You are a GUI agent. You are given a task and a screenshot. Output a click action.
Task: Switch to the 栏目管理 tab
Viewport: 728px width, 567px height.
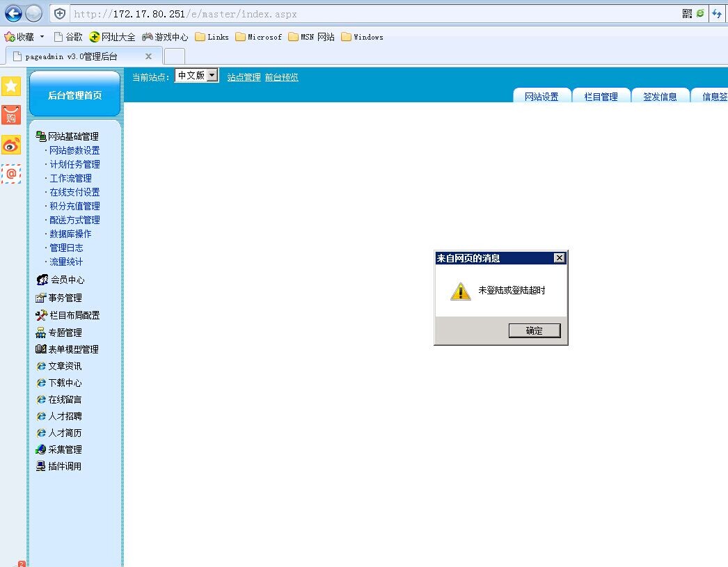(x=601, y=97)
